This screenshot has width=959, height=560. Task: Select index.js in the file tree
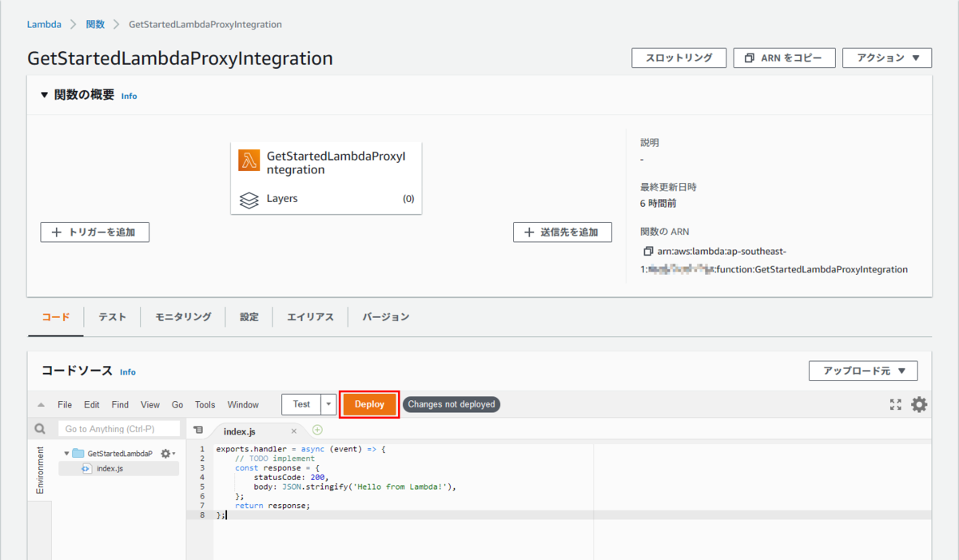coord(109,468)
